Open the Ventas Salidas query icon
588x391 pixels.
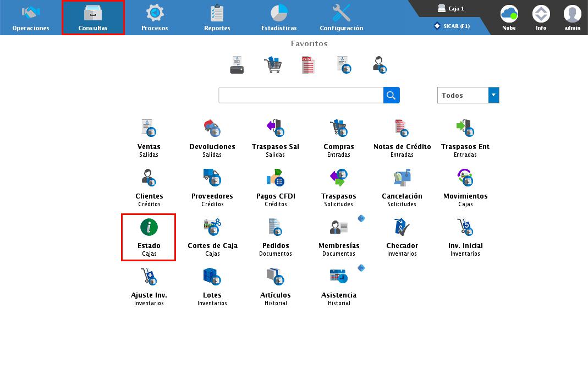click(x=149, y=128)
